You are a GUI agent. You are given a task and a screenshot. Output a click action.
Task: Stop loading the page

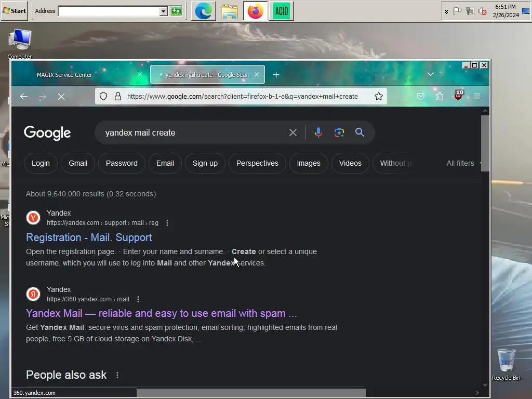[61, 97]
